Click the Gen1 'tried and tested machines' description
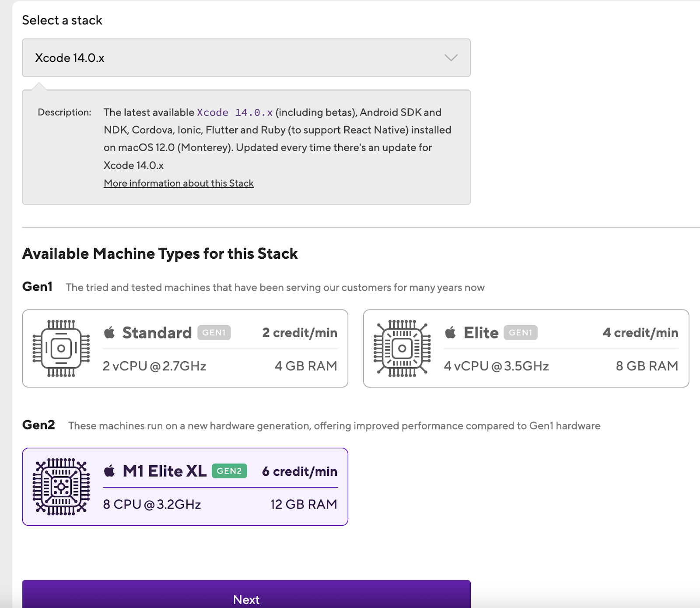The image size is (700, 608). [x=275, y=288]
